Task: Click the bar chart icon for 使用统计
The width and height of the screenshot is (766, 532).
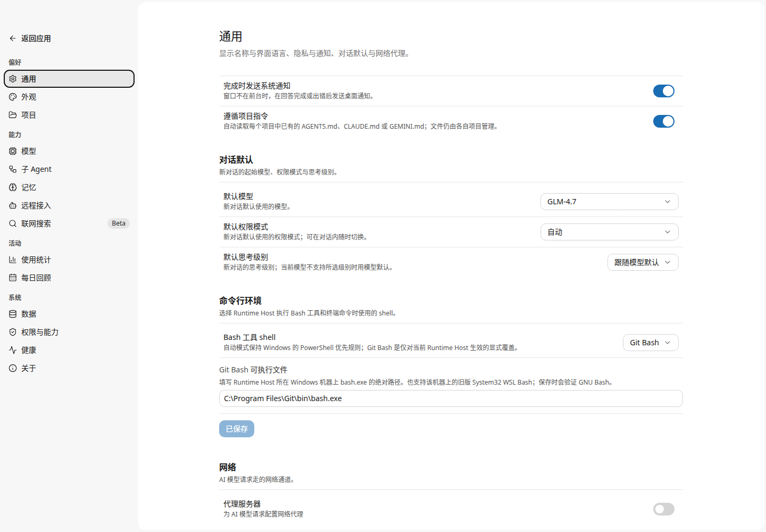Action: (13, 260)
